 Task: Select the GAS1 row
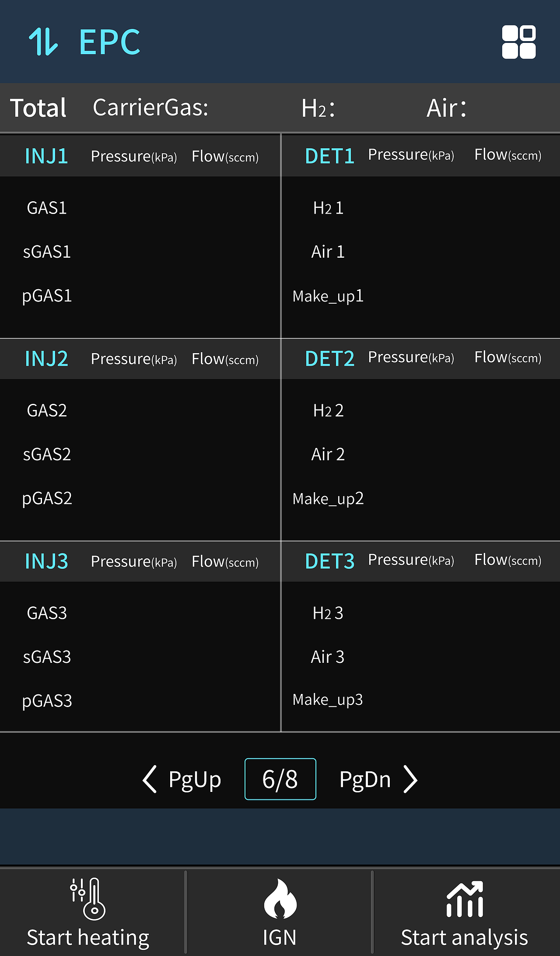coord(47,208)
